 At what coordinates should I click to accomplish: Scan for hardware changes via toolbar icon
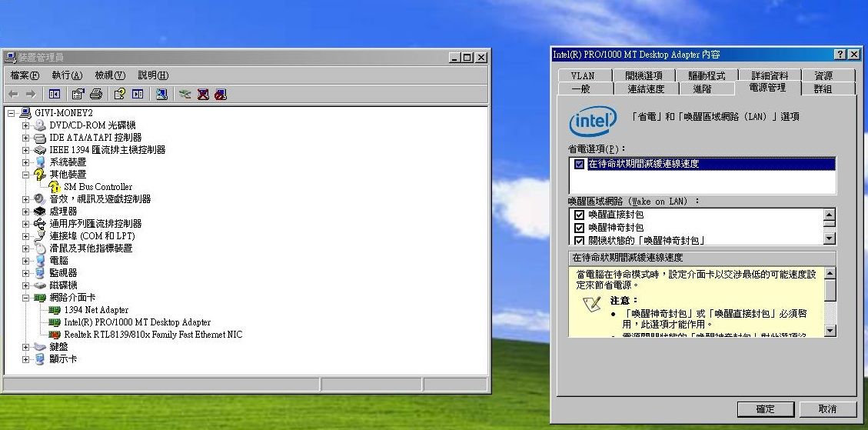[x=161, y=94]
